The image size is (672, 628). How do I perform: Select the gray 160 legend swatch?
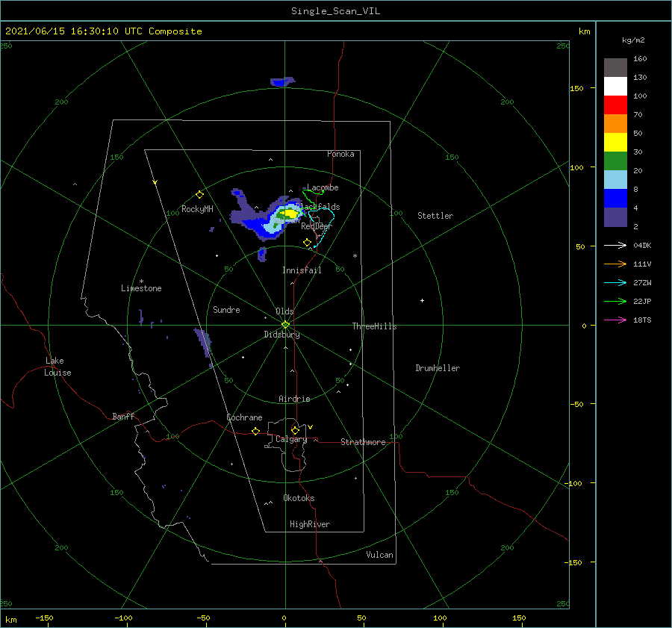pos(615,67)
